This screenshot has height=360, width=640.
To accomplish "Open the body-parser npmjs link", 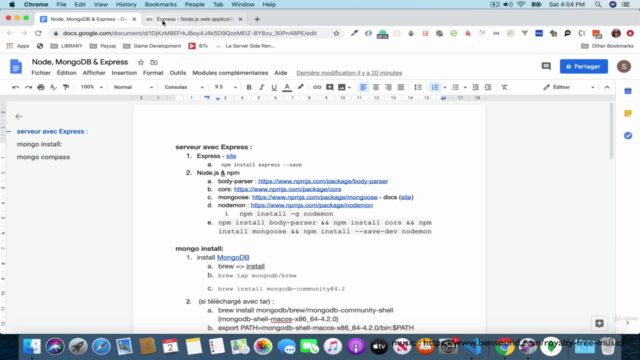I will [323, 181].
